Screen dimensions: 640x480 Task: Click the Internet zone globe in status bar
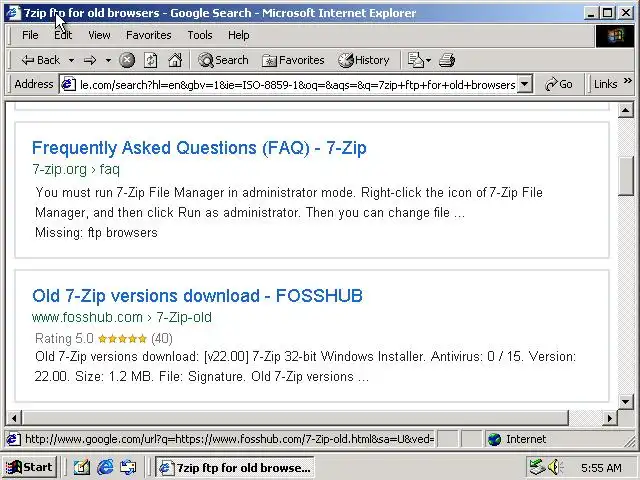click(x=494, y=439)
